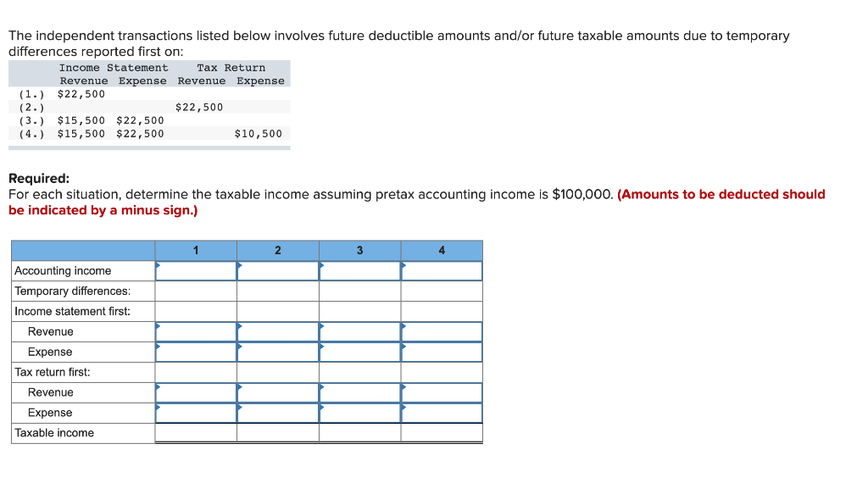Click Taxable income total cell in column 3
This screenshot has width=868, height=483.
(x=359, y=433)
